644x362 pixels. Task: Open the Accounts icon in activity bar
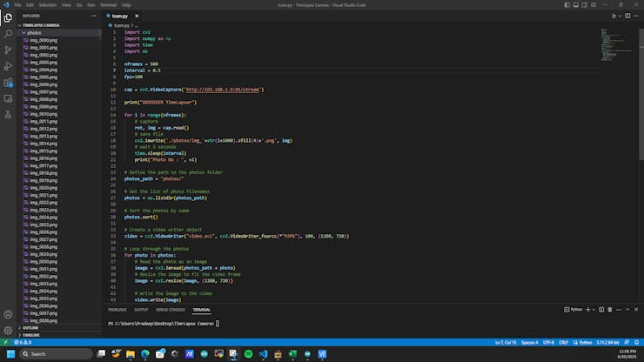(x=8, y=314)
